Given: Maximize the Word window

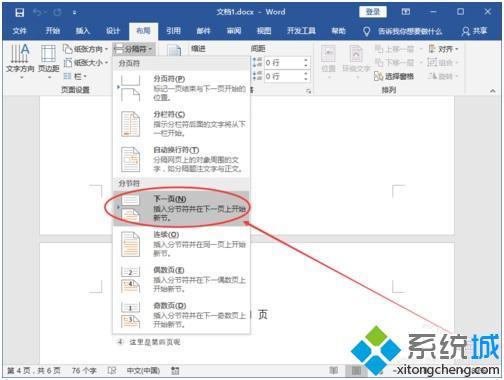Looking at the screenshot, I should [461, 12].
